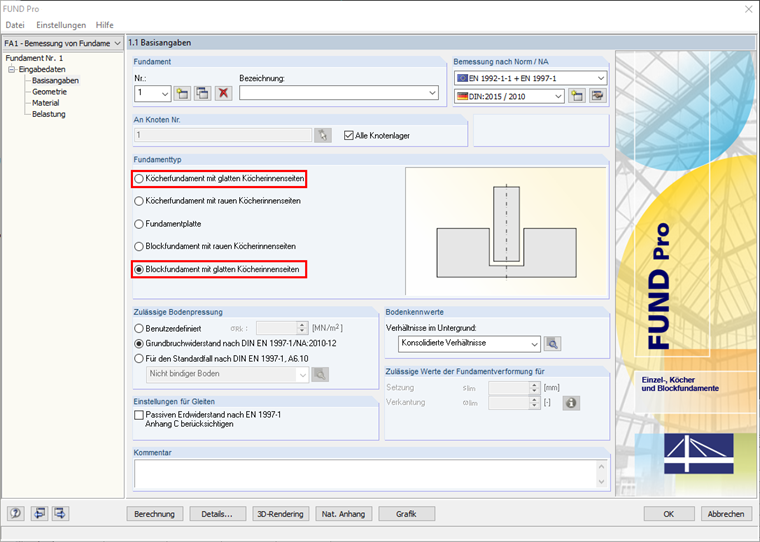Confirm with the OK button
The height and width of the screenshot is (542, 760).
pyautogui.click(x=669, y=514)
